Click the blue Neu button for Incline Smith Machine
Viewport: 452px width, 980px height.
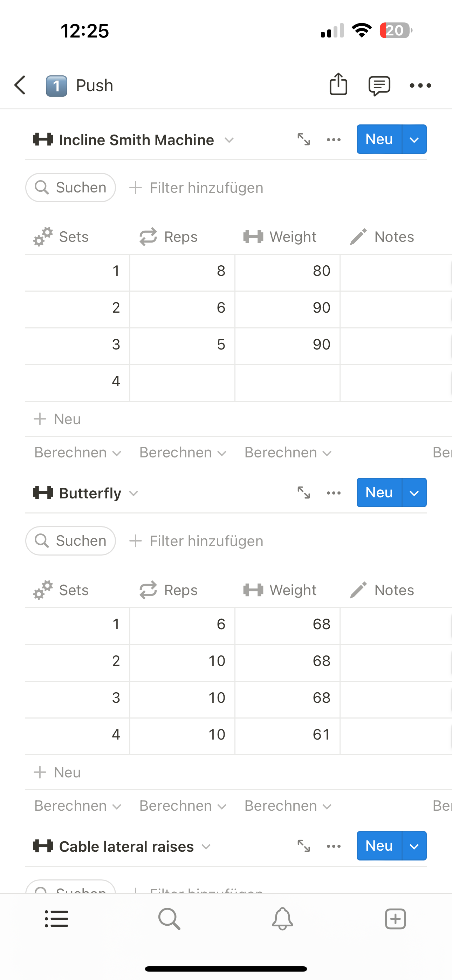[378, 139]
